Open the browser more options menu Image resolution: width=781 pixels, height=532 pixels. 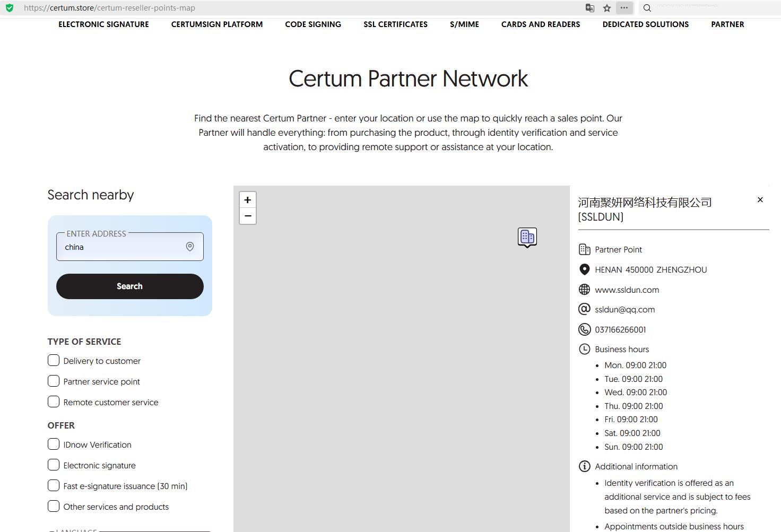(x=624, y=8)
